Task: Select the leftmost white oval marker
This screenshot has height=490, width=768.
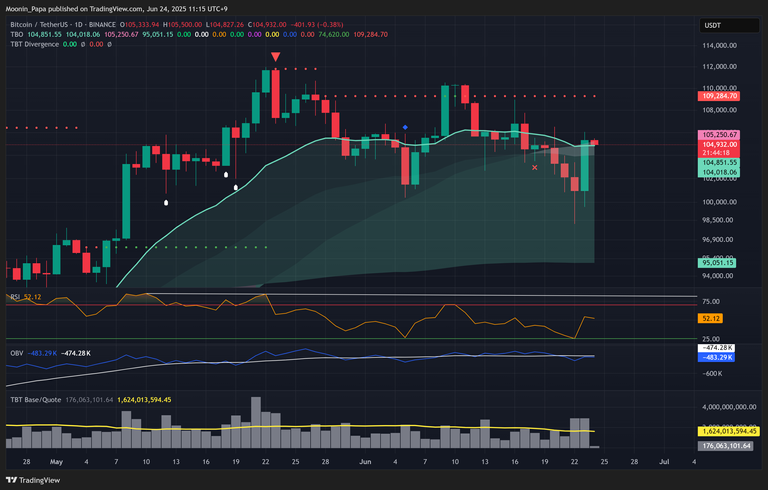Action: click(166, 203)
